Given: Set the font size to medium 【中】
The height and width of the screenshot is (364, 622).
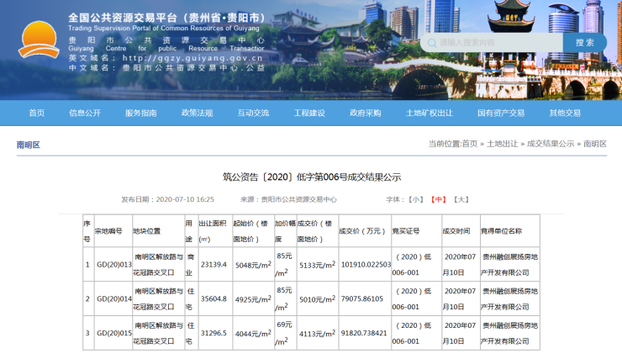Looking at the screenshot, I should (x=438, y=200).
